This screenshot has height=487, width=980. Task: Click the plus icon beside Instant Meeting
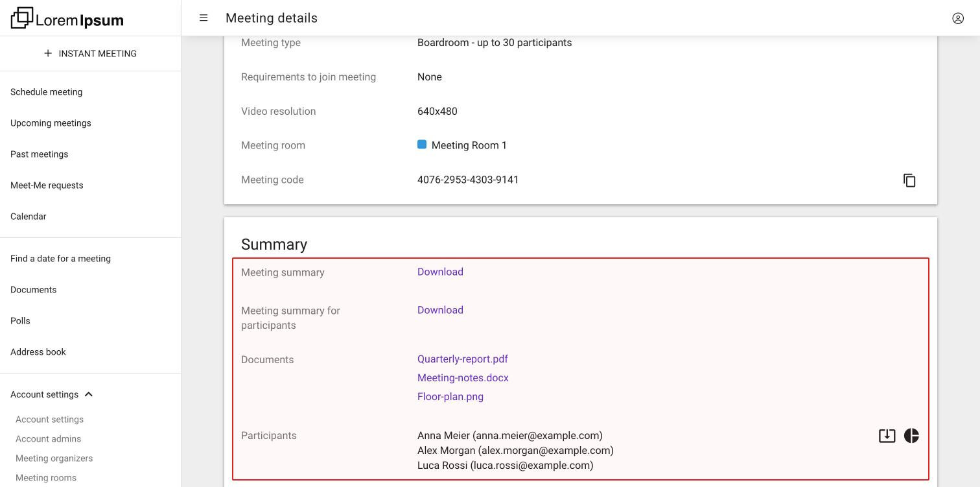tap(48, 53)
